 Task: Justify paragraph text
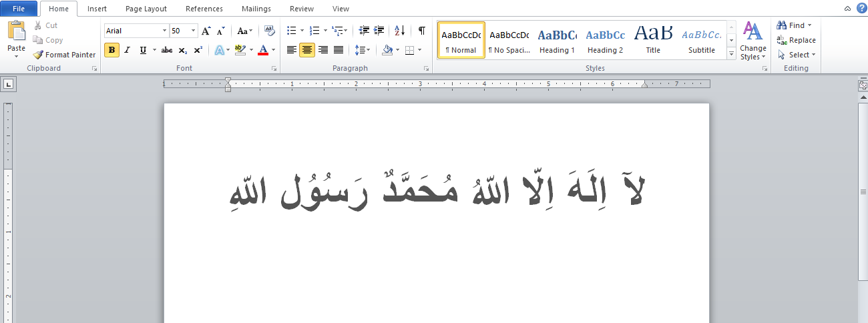(339, 50)
